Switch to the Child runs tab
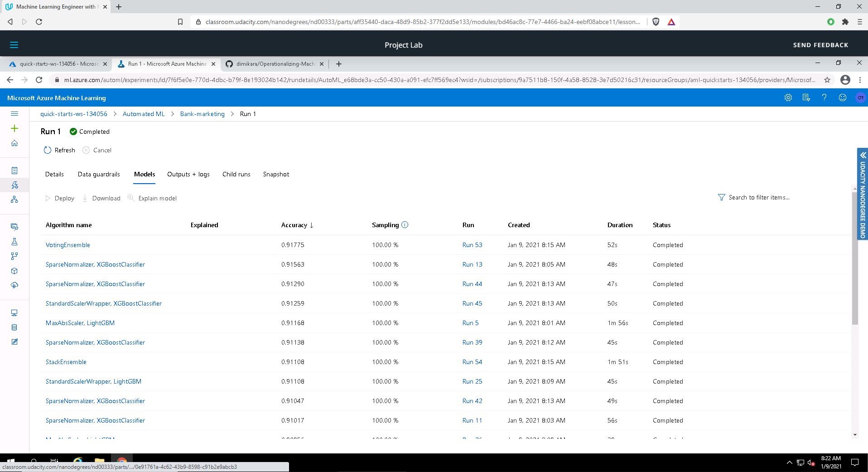The width and height of the screenshot is (868, 472). tap(236, 174)
